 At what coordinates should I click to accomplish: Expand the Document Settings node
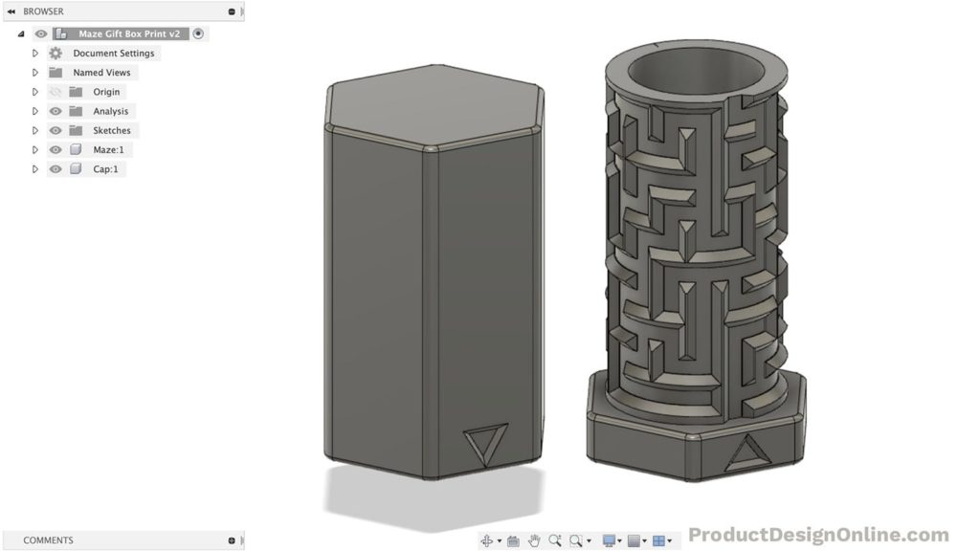point(35,54)
